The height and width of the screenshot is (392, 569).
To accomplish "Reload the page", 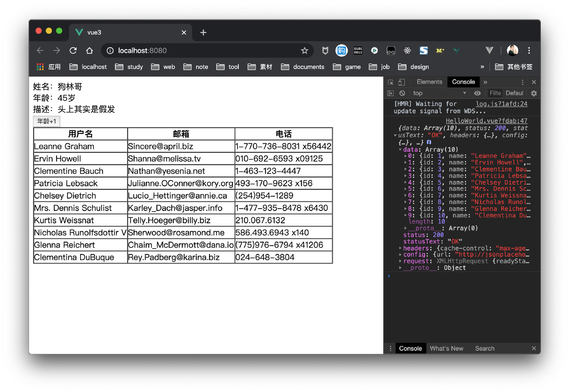I will coord(73,50).
